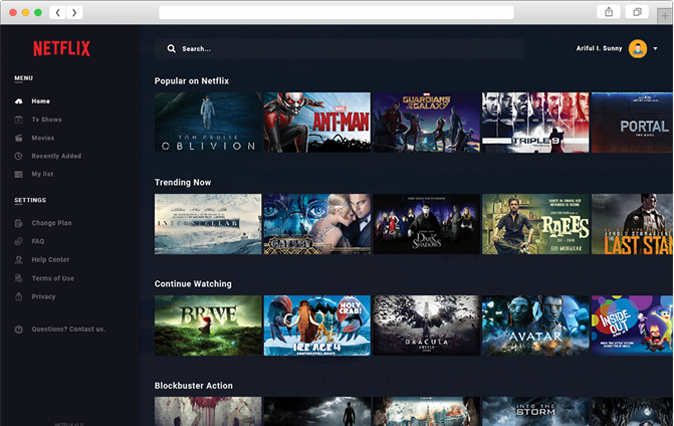Resume watching Ice Age 4

(317, 325)
